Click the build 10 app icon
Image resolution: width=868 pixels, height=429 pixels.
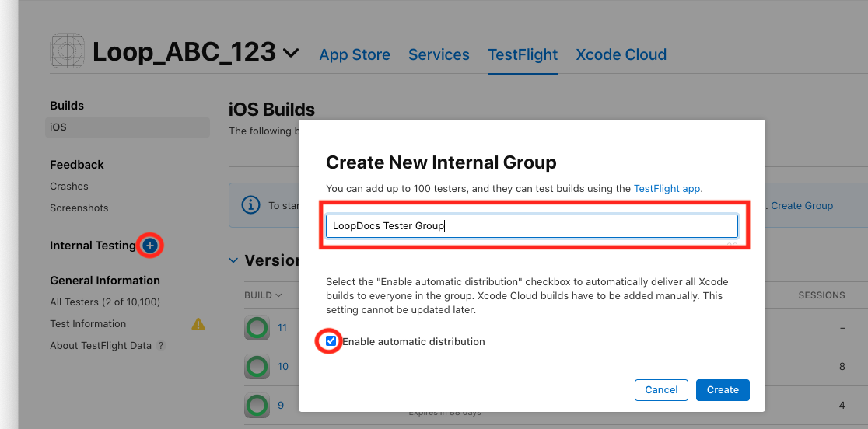256,367
